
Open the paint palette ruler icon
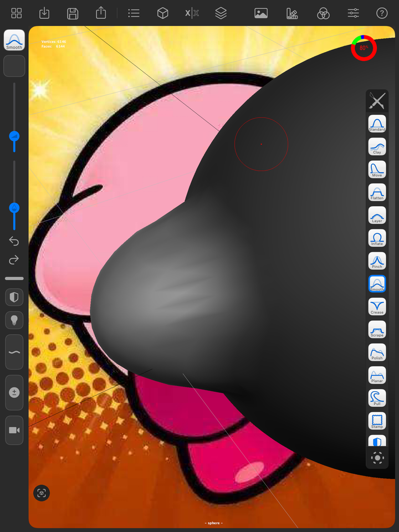tap(292, 13)
